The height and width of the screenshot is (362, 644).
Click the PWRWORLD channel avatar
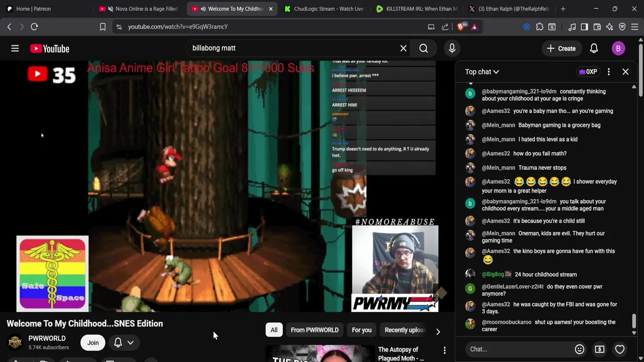pyautogui.click(x=15, y=342)
